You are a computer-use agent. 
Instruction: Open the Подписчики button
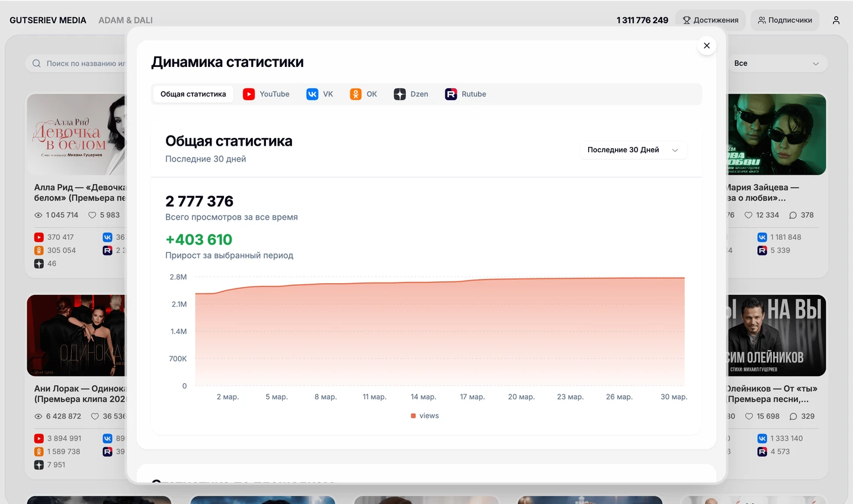(785, 20)
